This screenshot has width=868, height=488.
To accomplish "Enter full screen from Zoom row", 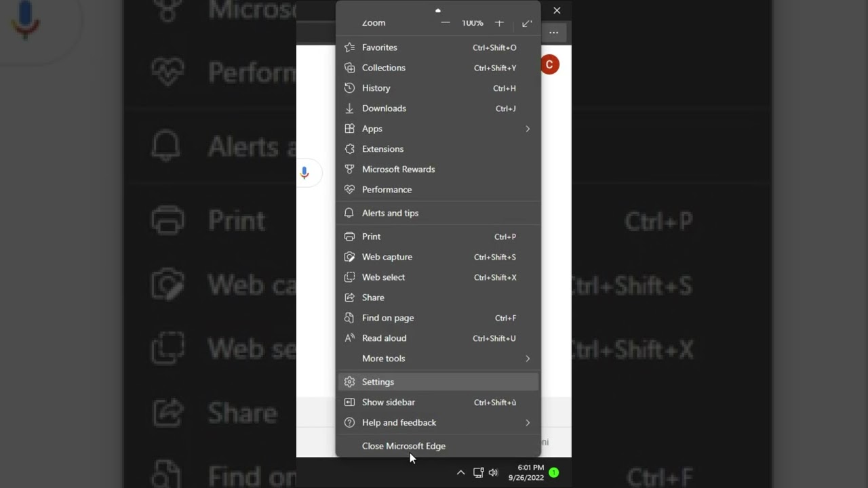I will click(527, 23).
